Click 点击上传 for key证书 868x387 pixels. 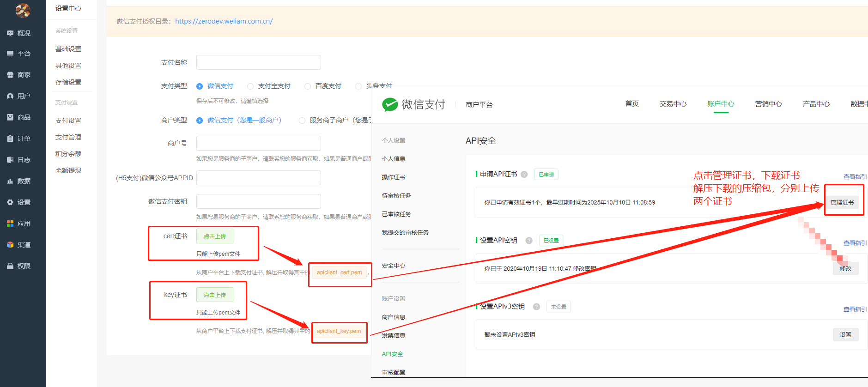click(x=215, y=295)
